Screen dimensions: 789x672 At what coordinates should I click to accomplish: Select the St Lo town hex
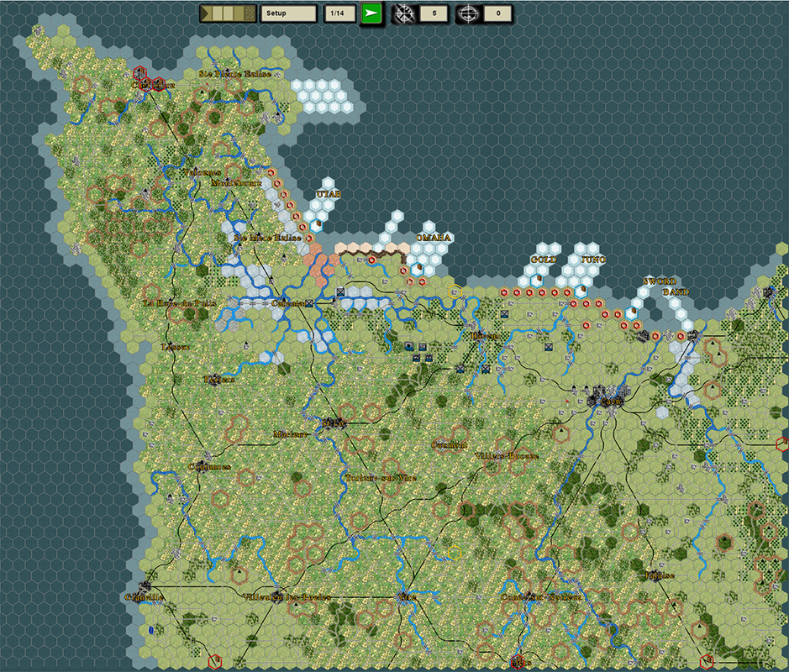[334, 423]
